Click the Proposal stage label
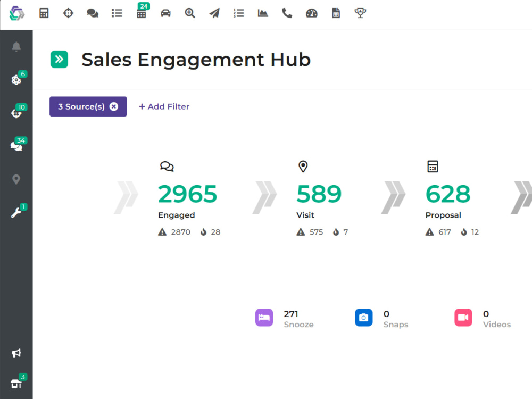 443,215
